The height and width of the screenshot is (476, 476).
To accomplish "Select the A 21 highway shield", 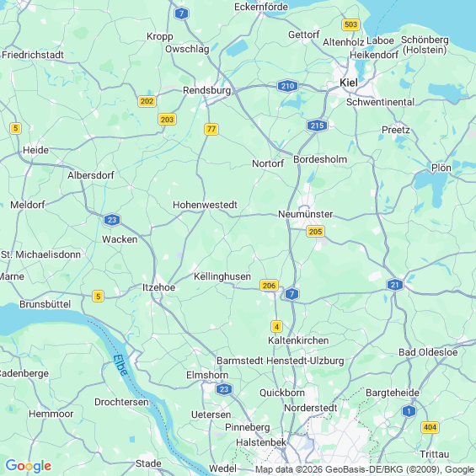I will (395, 285).
